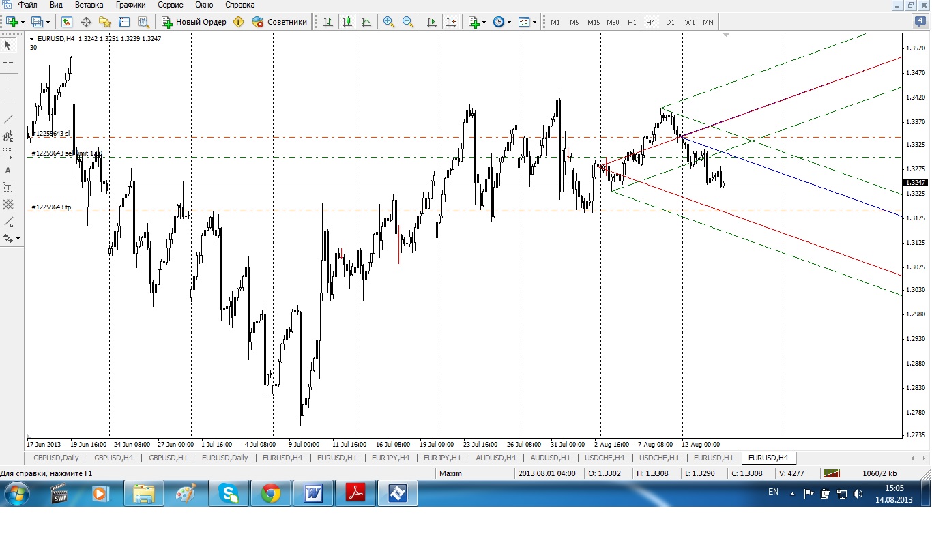This screenshot has height=560, width=932.
Task: Select the Text Label tool
Action: click(8, 187)
